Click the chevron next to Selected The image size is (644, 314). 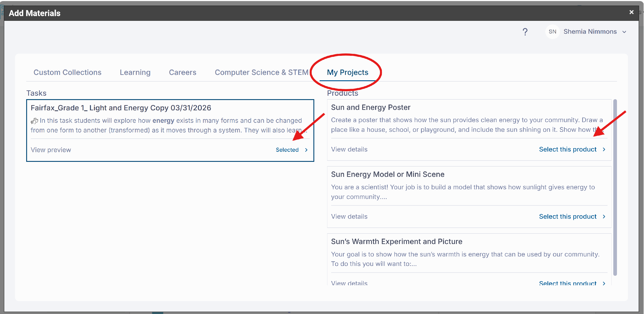coord(306,150)
